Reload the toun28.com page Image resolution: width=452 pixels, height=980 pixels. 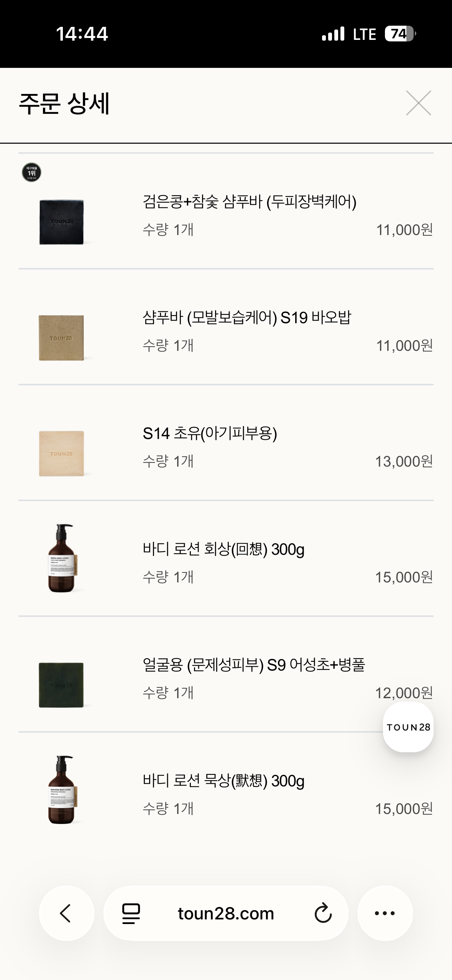coord(323,913)
